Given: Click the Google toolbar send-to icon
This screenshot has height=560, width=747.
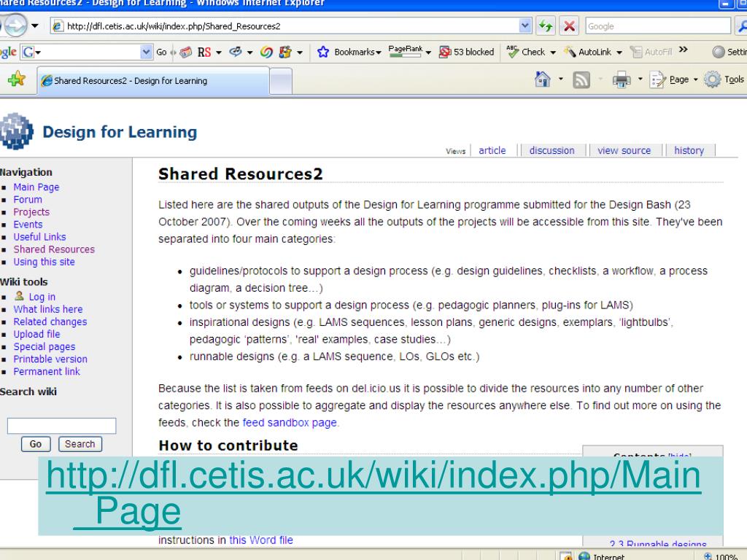Looking at the screenshot, I should 236,52.
